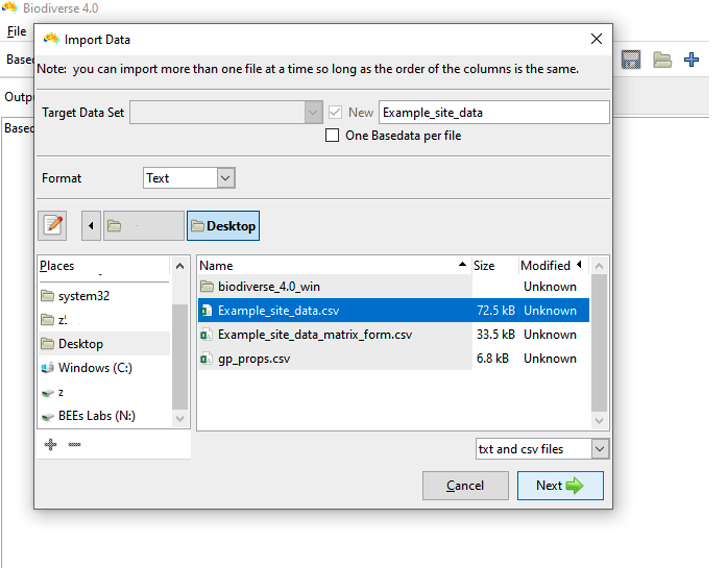714x568 pixels.
Task: Toggle the New data set checkbox
Action: pos(335,112)
